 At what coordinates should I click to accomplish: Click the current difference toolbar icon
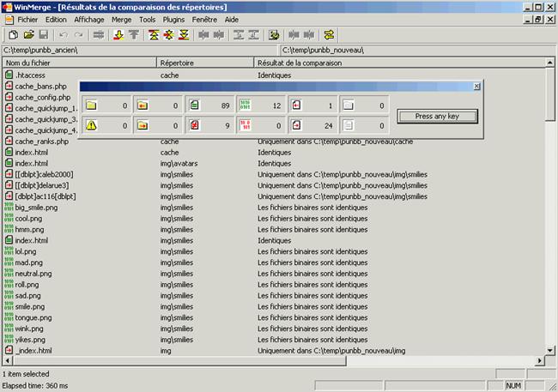click(168, 34)
